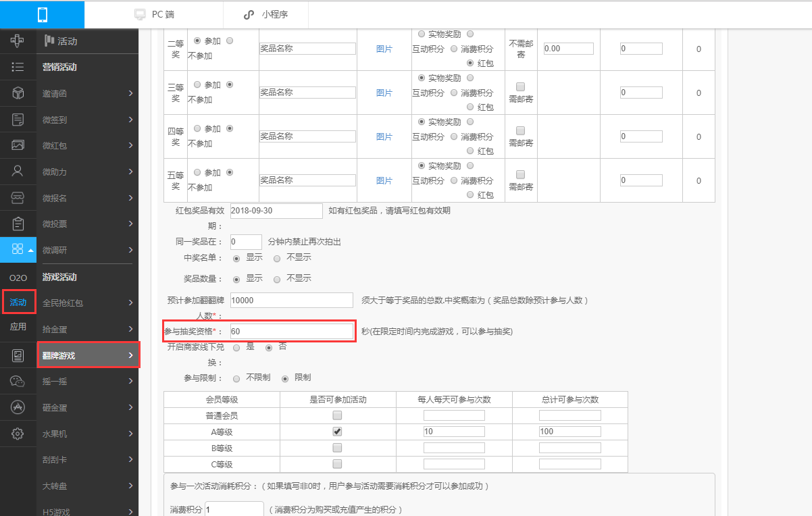Open the circled A app icon
Image resolution: width=812 pixels, height=516 pixels.
pyautogui.click(x=18, y=407)
